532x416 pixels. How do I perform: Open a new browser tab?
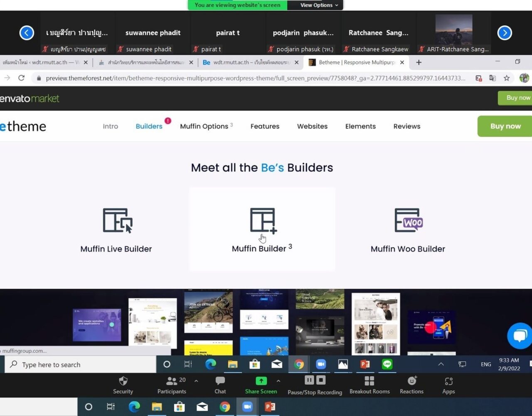pyautogui.click(x=419, y=62)
